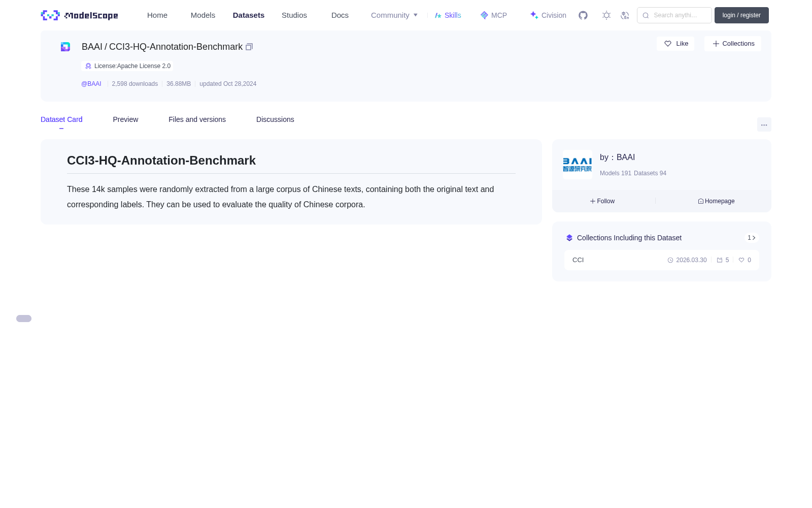Click the BAAI namespace in dataset title

pyautogui.click(x=92, y=47)
